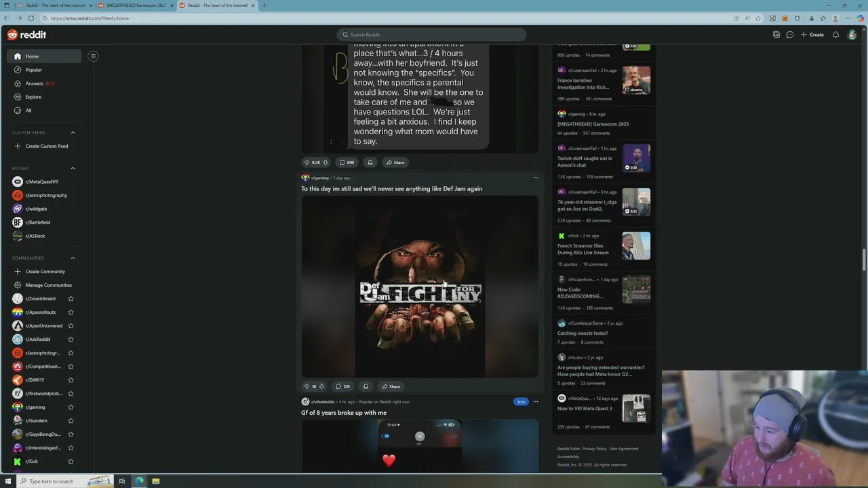Open File Explorer from the taskbar

(x=155, y=481)
